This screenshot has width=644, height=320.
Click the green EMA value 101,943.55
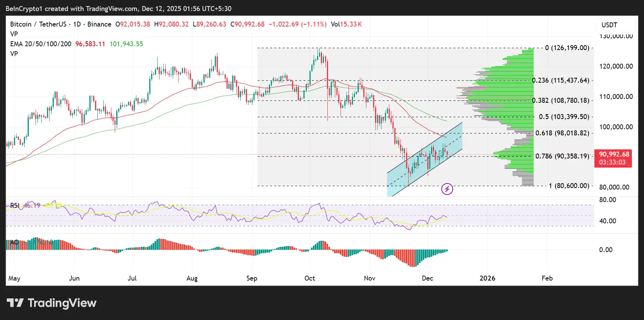tap(127, 44)
